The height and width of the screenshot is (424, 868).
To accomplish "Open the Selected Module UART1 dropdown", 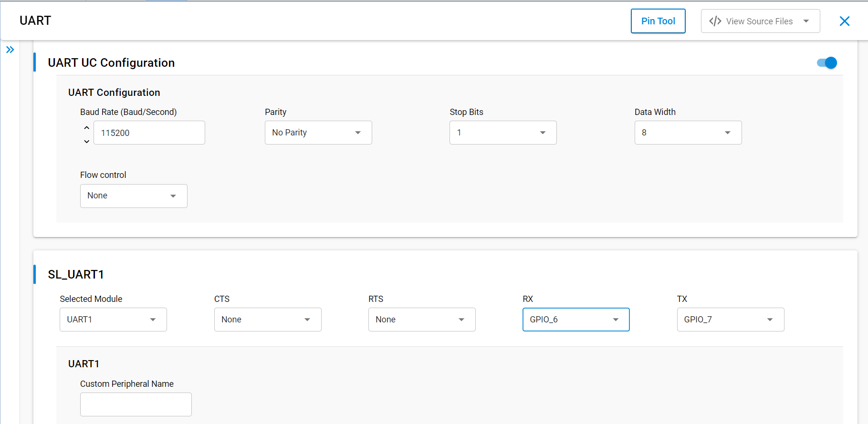I will click(113, 320).
